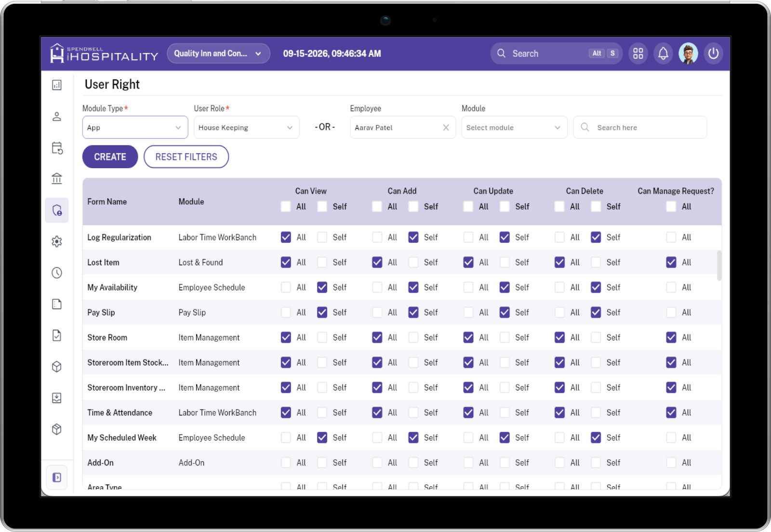Check Pay Slip Can Manage Request All
The image size is (771, 532).
click(671, 312)
